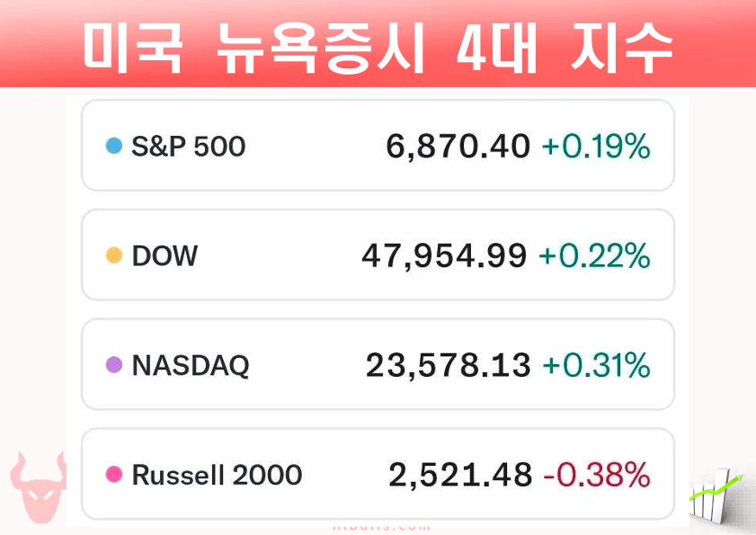The height and width of the screenshot is (535, 756).
Task: Click the purple dot beside NASDAQ
Action: (113, 365)
